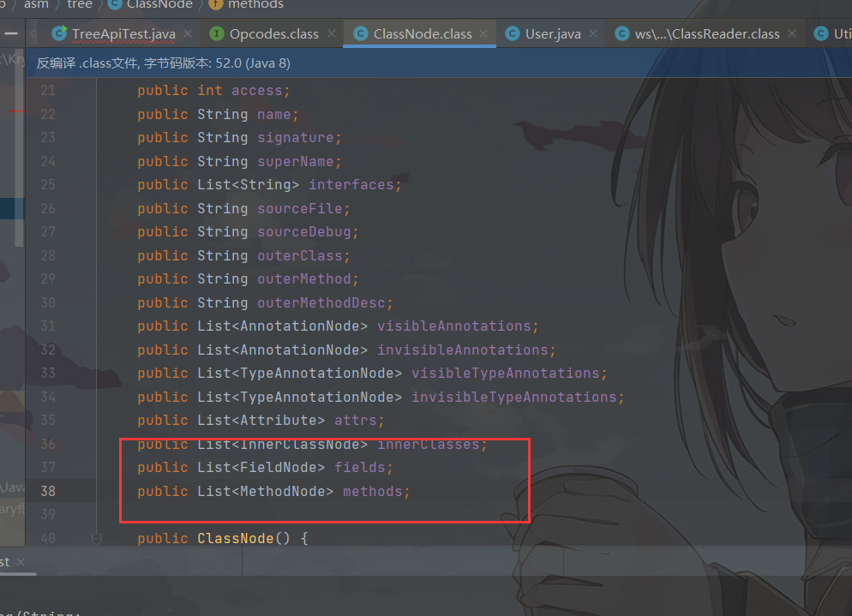Close the ClassNode.class tab
Screen dimensions: 852x616
coord(485,34)
